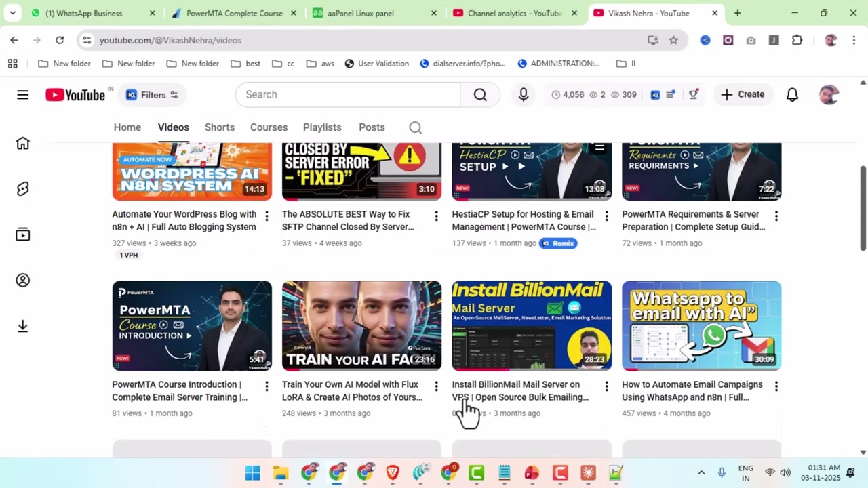Viewport: 868px width, 488px height.
Task: Open more options for PowerMTA Requirements video
Action: [776, 216]
